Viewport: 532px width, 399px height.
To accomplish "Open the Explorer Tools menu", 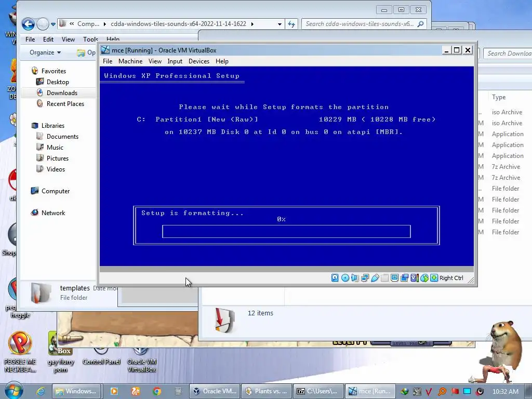I will coord(90,39).
